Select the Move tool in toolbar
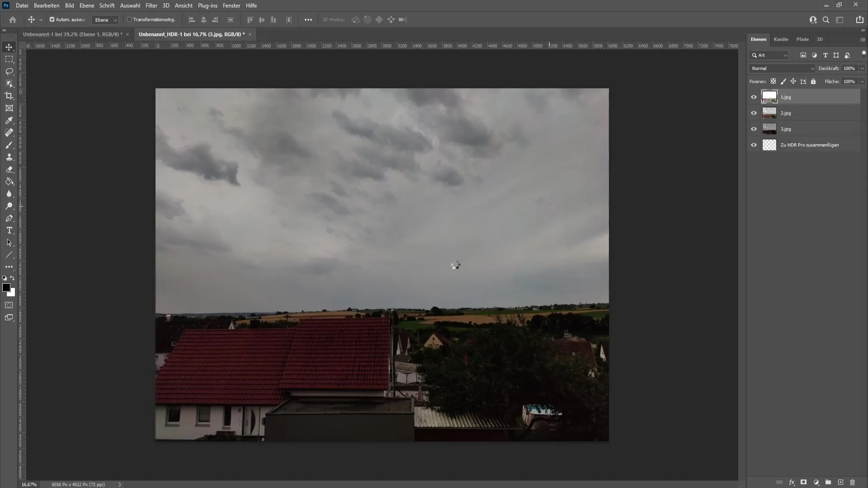 tap(9, 47)
